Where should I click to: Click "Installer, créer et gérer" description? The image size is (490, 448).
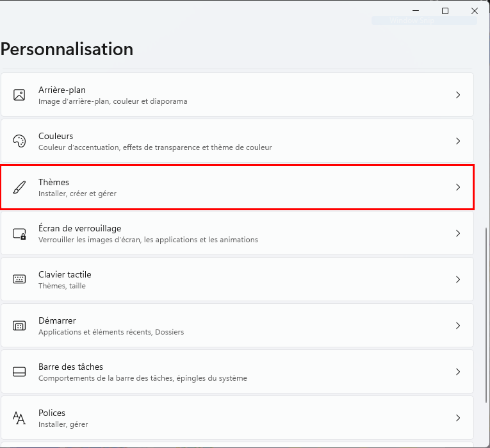tap(78, 194)
